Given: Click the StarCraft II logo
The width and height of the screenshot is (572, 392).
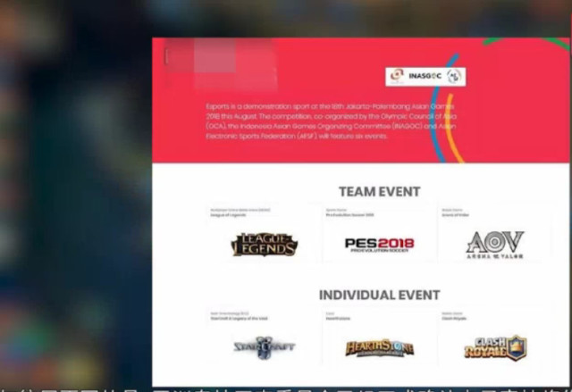Looking at the screenshot, I should coord(265,347).
